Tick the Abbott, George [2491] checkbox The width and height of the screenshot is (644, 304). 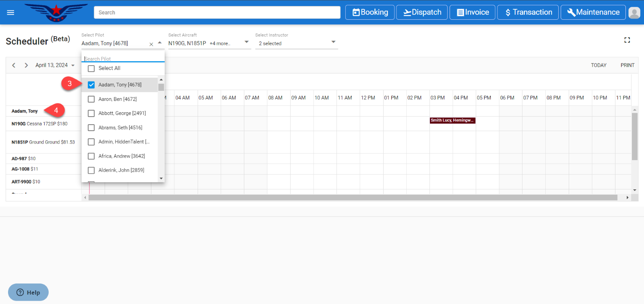pos(91,113)
